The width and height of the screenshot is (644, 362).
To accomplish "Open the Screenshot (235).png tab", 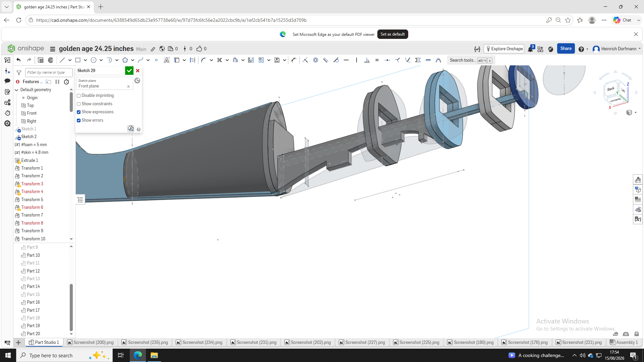I will click(x=145, y=342).
